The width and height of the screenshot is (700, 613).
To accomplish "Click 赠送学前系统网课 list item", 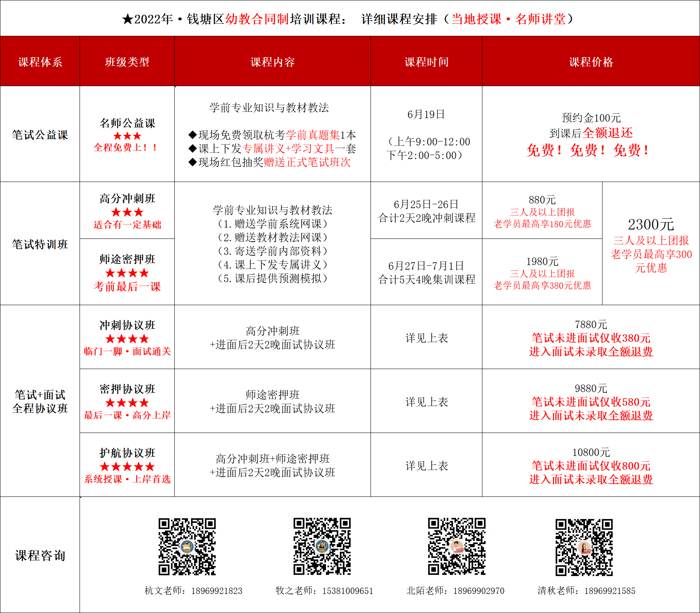I will click(273, 224).
